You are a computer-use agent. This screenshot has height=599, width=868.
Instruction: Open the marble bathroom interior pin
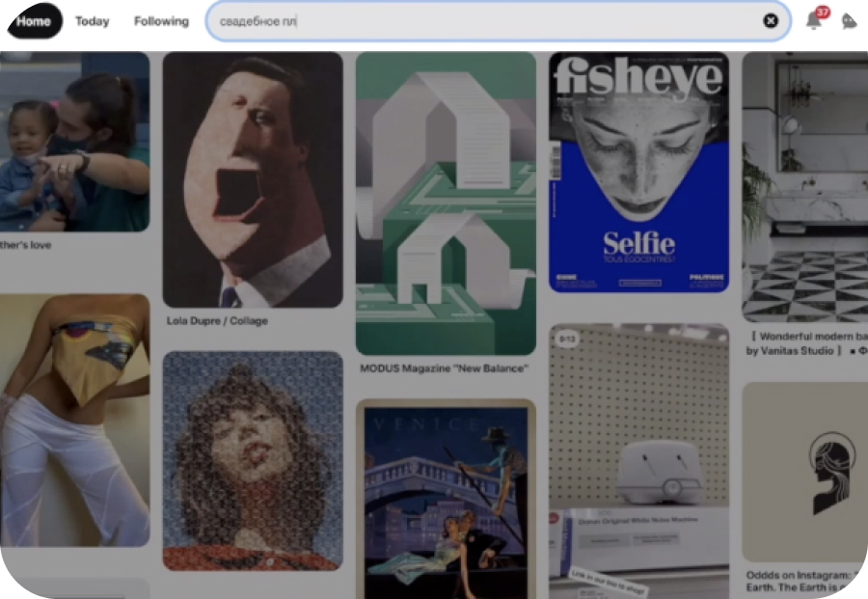(x=805, y=185)
